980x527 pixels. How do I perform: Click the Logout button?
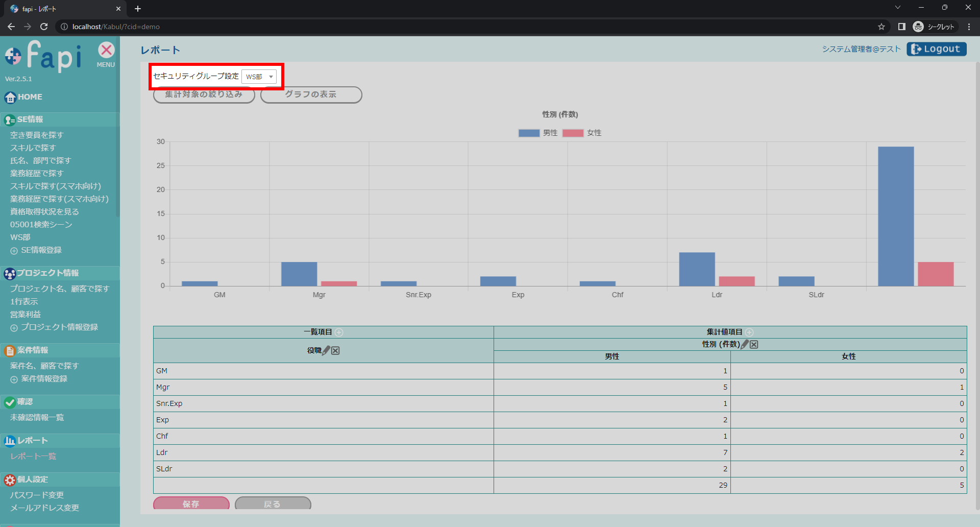pos(936,49)
